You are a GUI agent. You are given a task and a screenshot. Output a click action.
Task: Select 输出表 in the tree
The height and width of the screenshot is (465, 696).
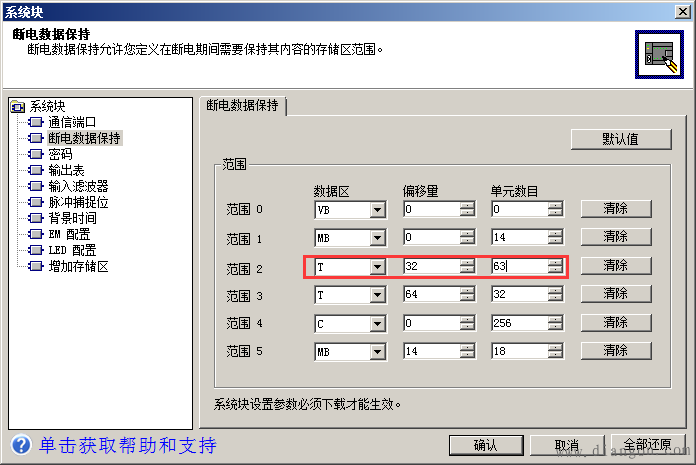tap(66, 170)
